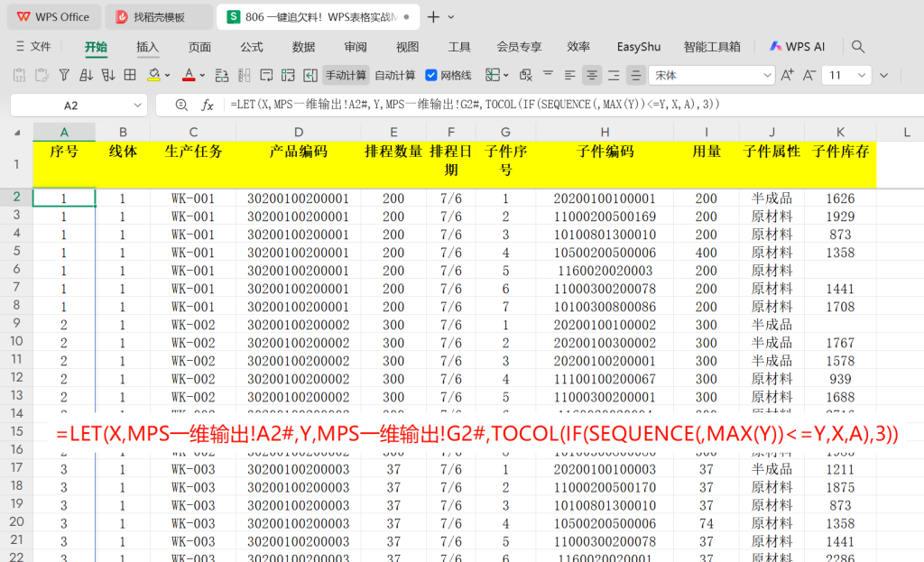This screenshot has width=924, height=562.
Task: Switch to the 视图 ribbon tab
Action: click(x=407, y=47)
